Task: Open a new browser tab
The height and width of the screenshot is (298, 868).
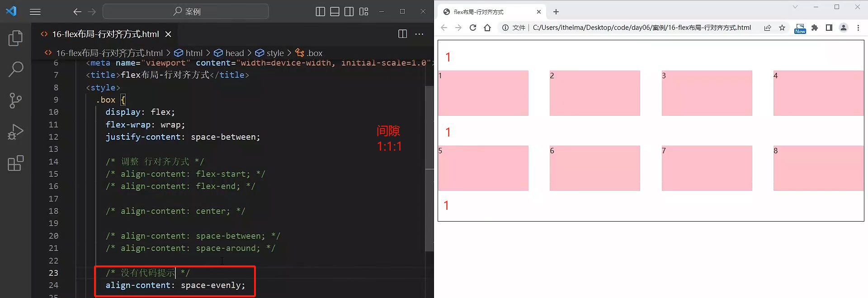Action: tap(556, 12)
